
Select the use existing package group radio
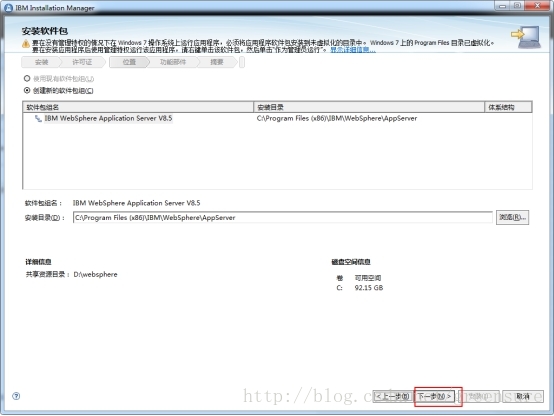(x=27, y=78)
